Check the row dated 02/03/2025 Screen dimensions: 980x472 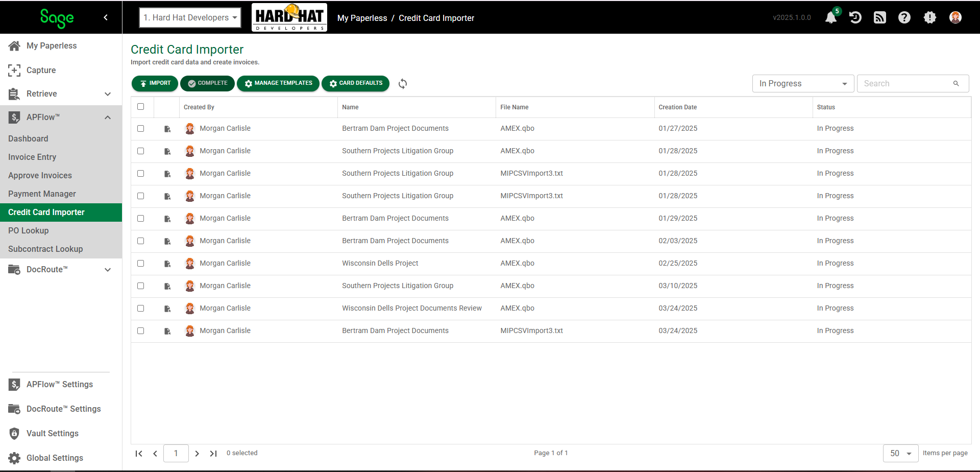coord(141,241)
